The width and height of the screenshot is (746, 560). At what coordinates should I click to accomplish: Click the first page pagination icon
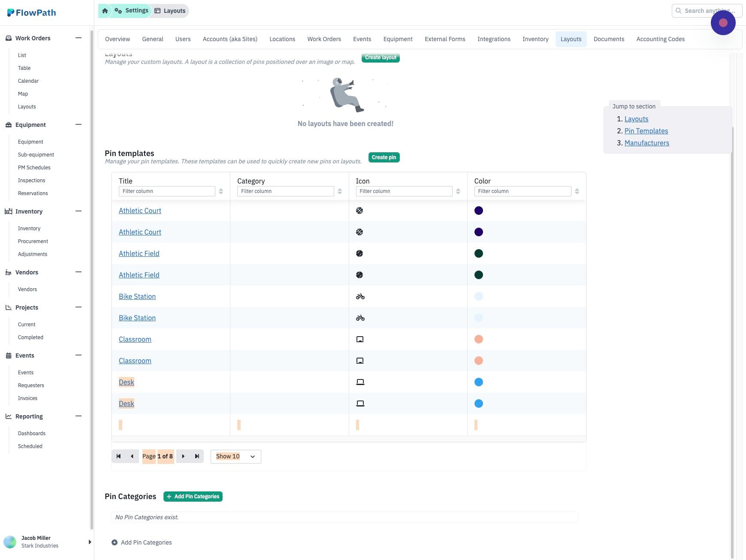click(x=118, y=456)
